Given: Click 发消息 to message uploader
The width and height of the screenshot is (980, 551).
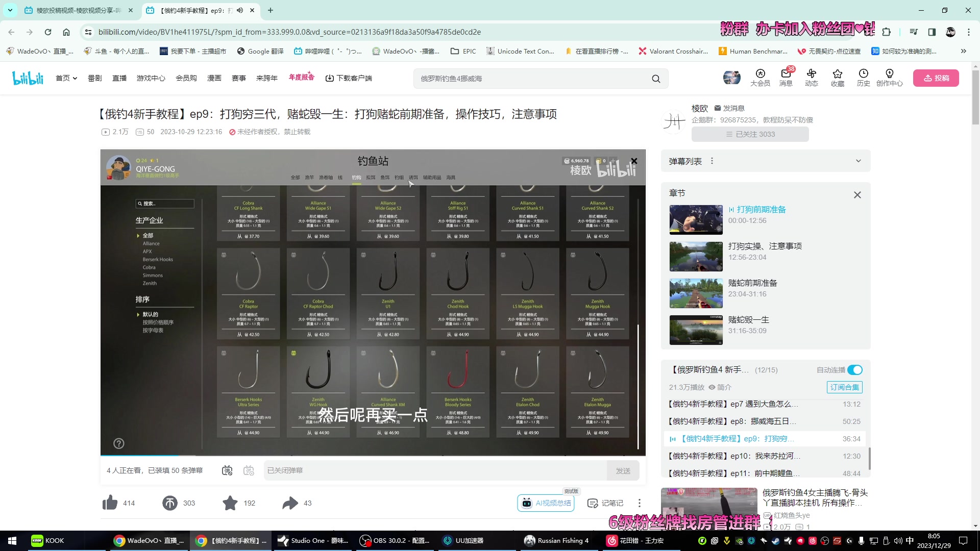Looking at the screenshot, I should [x=729, y=108].
